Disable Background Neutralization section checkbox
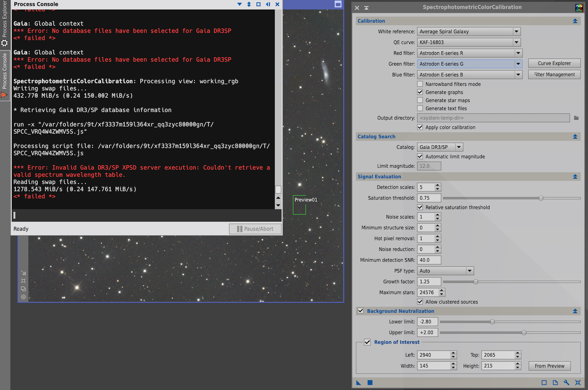The width and height of the screenshot is (588, 390). (x=360, y=311)
